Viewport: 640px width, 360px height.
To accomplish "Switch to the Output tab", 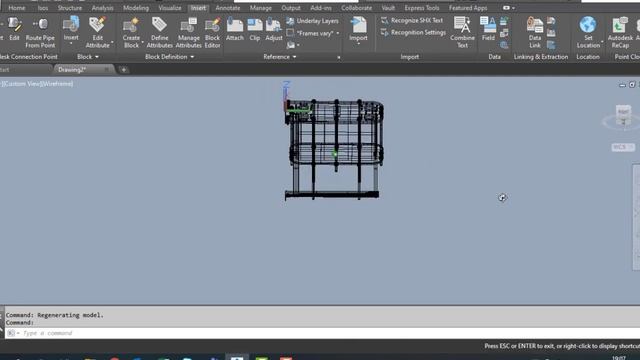I will click(291, 8).
